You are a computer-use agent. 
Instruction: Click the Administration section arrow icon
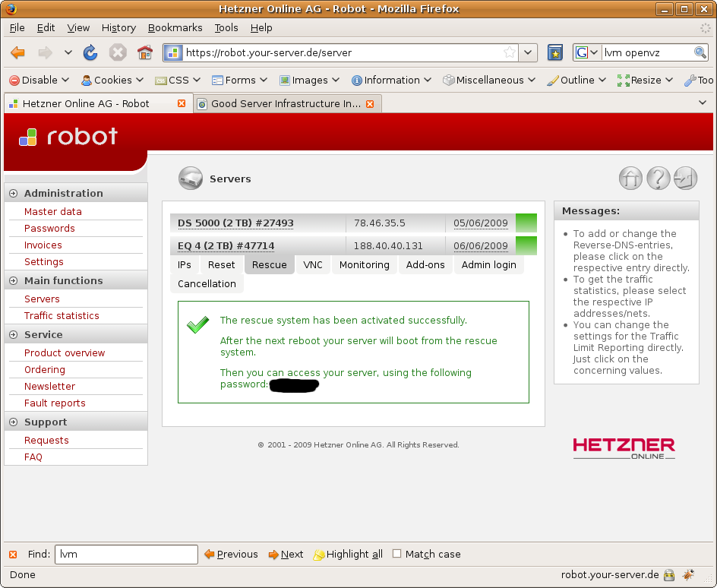point(13,194)
